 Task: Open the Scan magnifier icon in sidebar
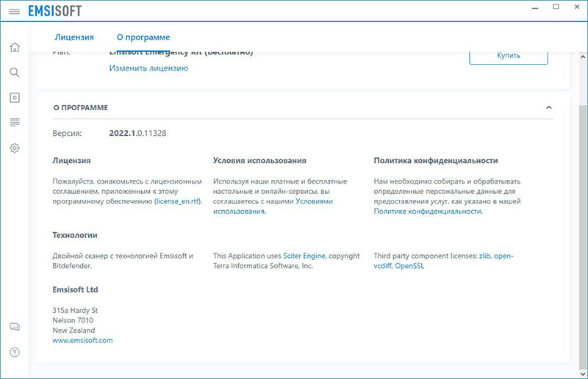[x=14, y=73]
